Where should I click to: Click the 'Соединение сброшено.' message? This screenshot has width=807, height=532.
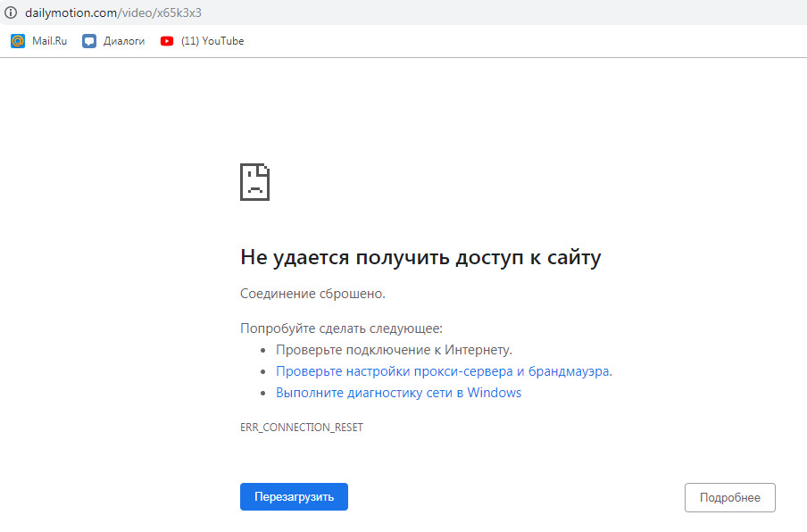click(312, 293)
